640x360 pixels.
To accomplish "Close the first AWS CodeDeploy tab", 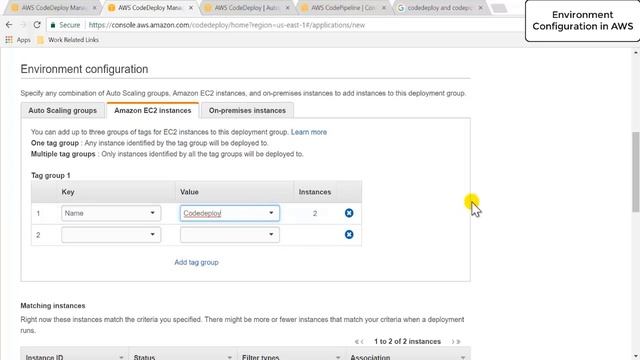I will tap(95, 8).
